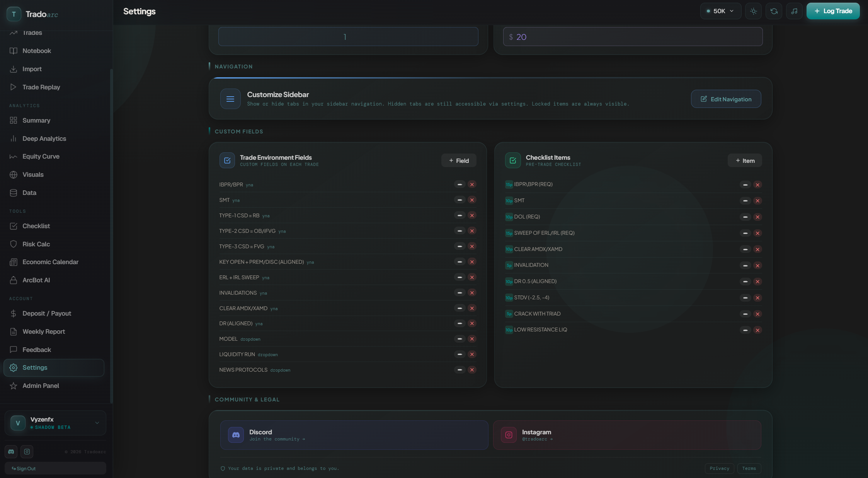The height and width of the screenshot is (478, 868).
Task: Click the DR (ALIGNED) field name
Action: click(x=236, y=323)
